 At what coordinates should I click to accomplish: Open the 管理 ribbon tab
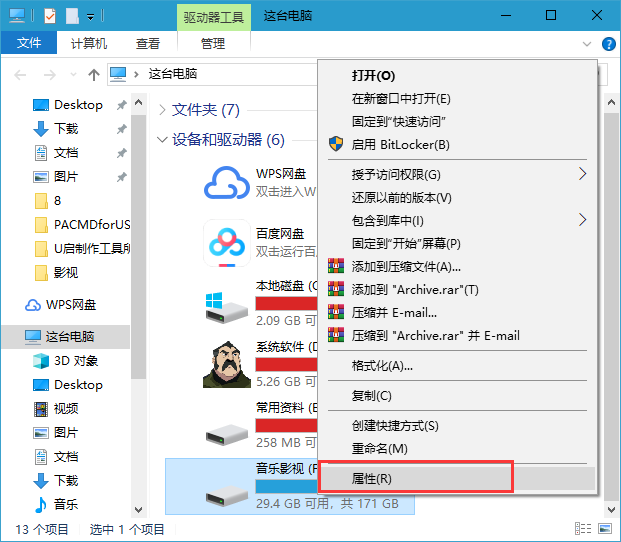coord(213,43)
